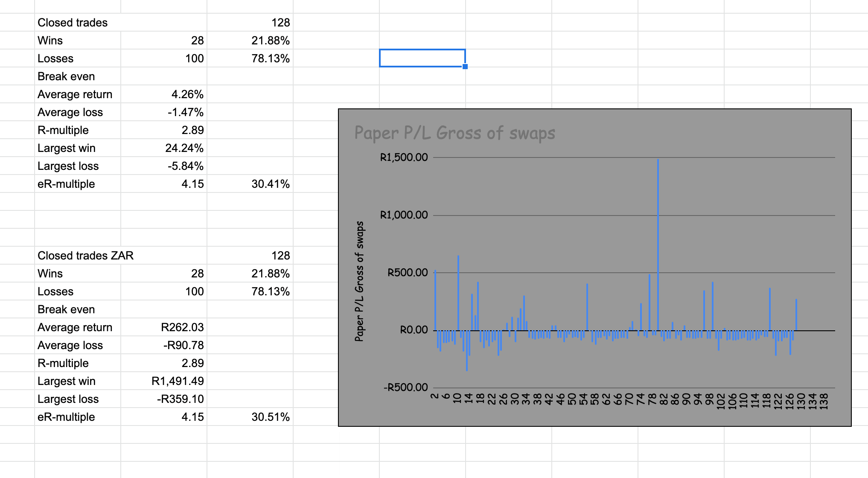Select the Largest loss -5.84% cell
Image resolution: width=868 pixels, height=478 pixels.
[164, 166]
